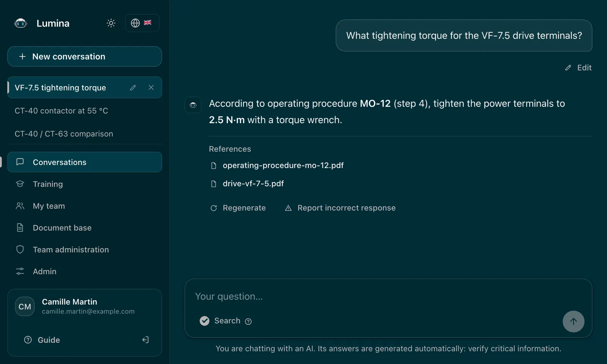Click the assistant avatar icon beside the answer
The image size is (607, 364).
click(x=193, y=105)
